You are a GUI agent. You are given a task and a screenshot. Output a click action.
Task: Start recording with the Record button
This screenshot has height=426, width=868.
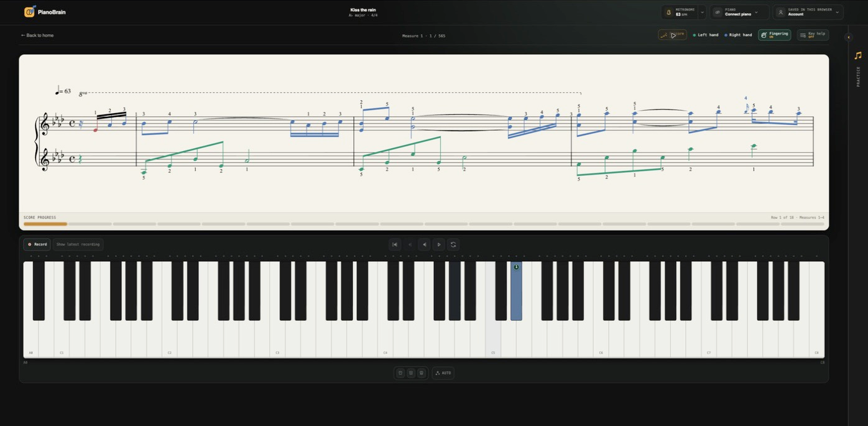[37, 244]
